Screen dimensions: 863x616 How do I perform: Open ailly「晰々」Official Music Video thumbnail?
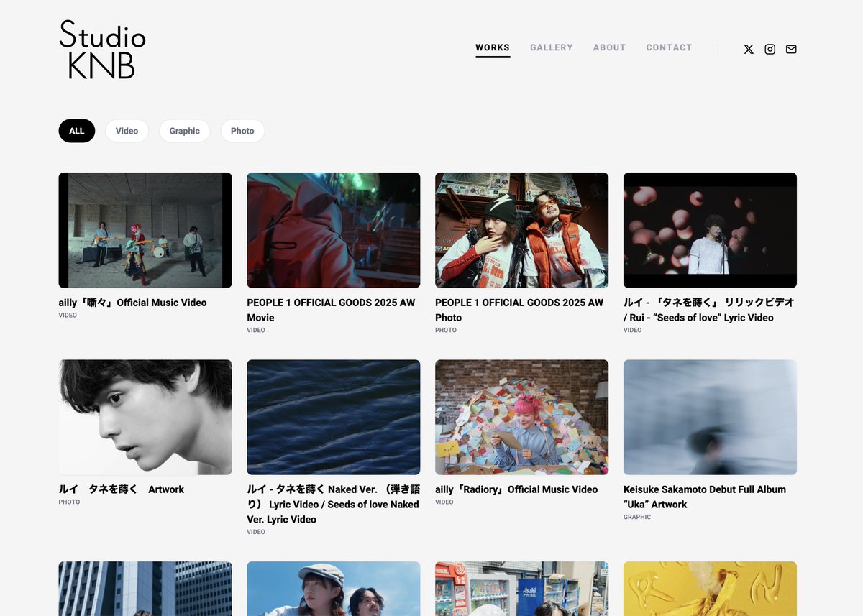(x=145, y=230)
